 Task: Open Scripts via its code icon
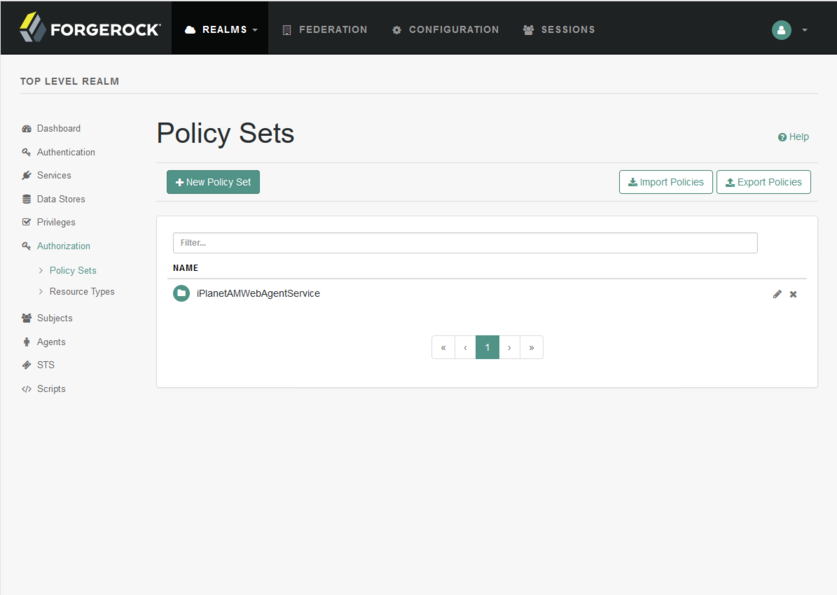tap(27, 388)
